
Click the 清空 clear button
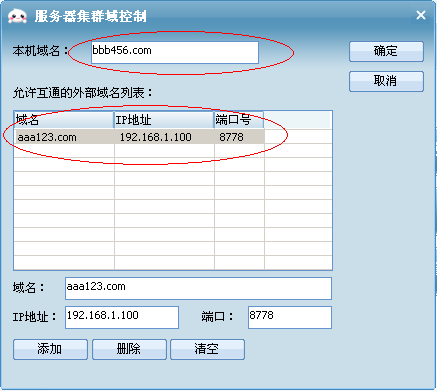[x=207, y=349]
